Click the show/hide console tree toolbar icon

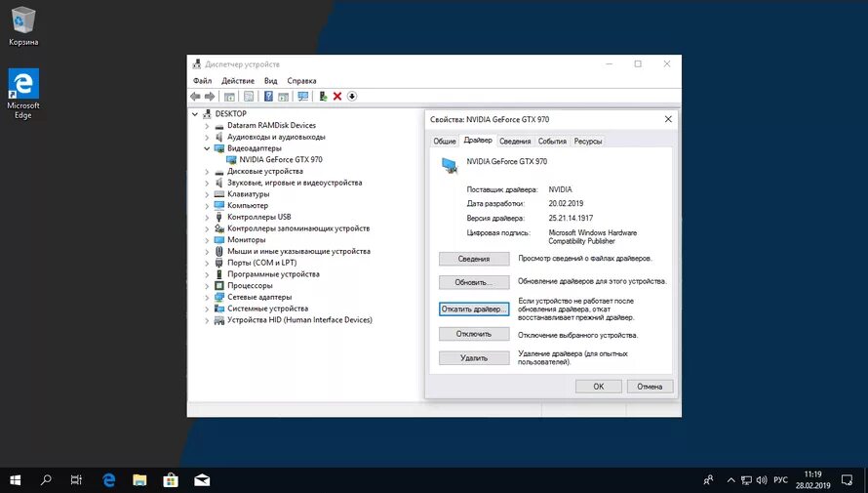coord(229,97)
